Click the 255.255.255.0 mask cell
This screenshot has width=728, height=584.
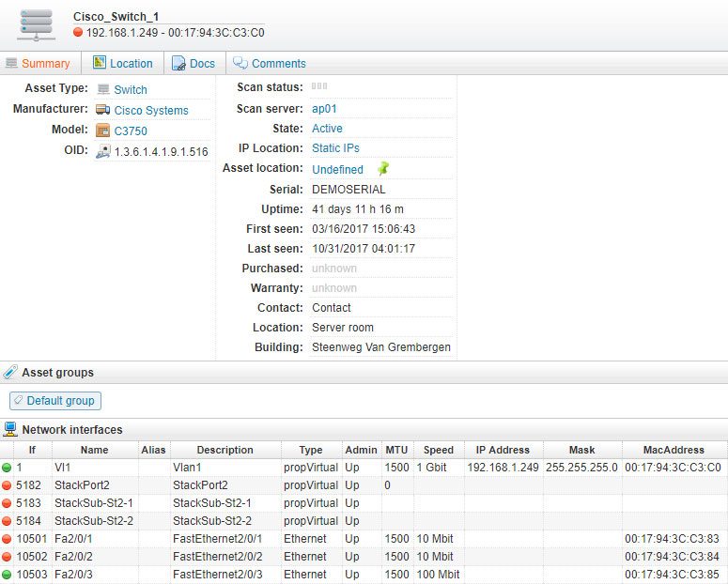[x=581, y=468]
